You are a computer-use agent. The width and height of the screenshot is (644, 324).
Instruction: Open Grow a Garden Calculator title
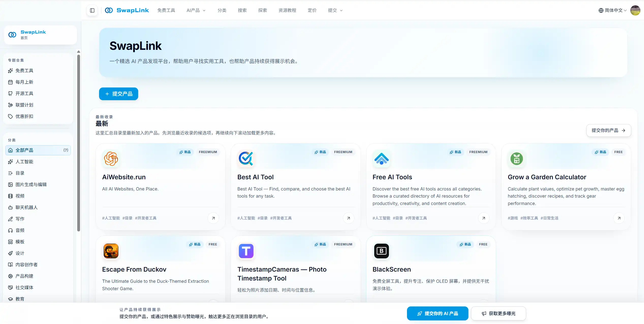[x=547, y=177]
